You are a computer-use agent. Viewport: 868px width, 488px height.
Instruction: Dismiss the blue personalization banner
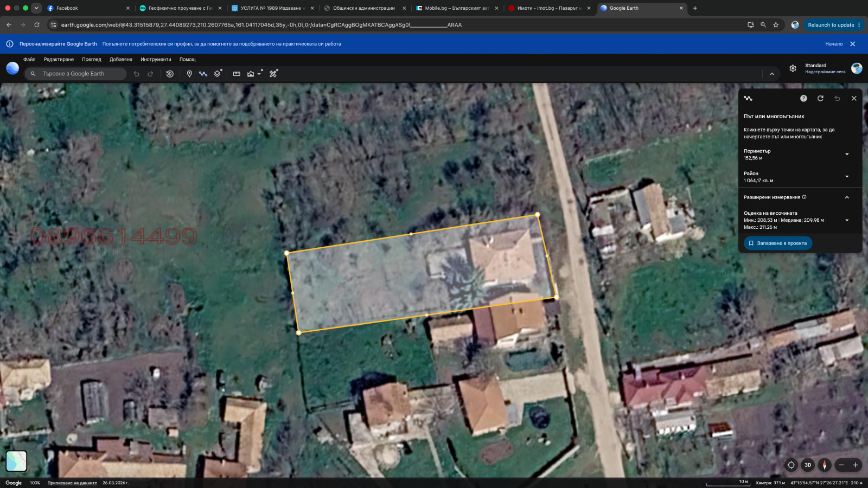pyautogui.click(x=853, y=44)
